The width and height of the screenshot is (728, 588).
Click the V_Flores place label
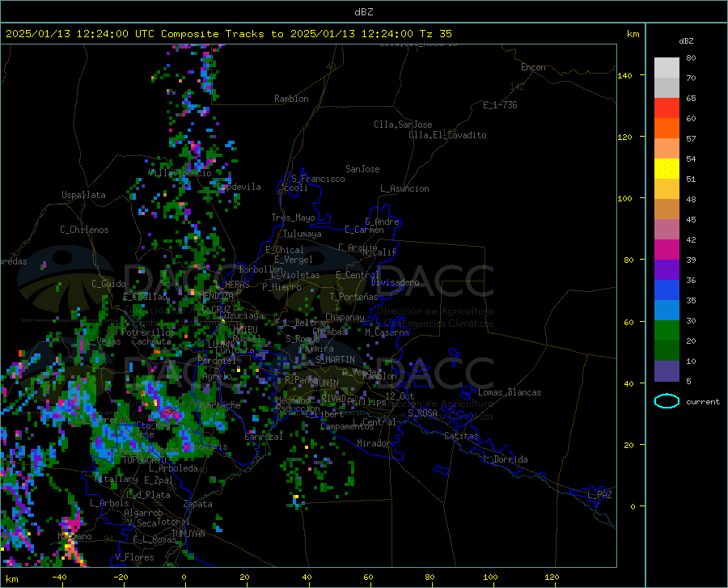(134, 557)
